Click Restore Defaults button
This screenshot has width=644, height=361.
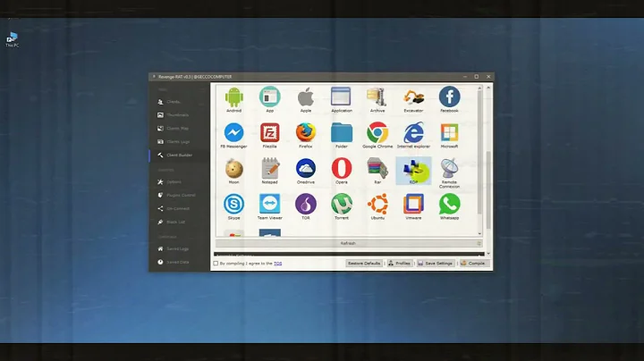(x=364, y=264)
